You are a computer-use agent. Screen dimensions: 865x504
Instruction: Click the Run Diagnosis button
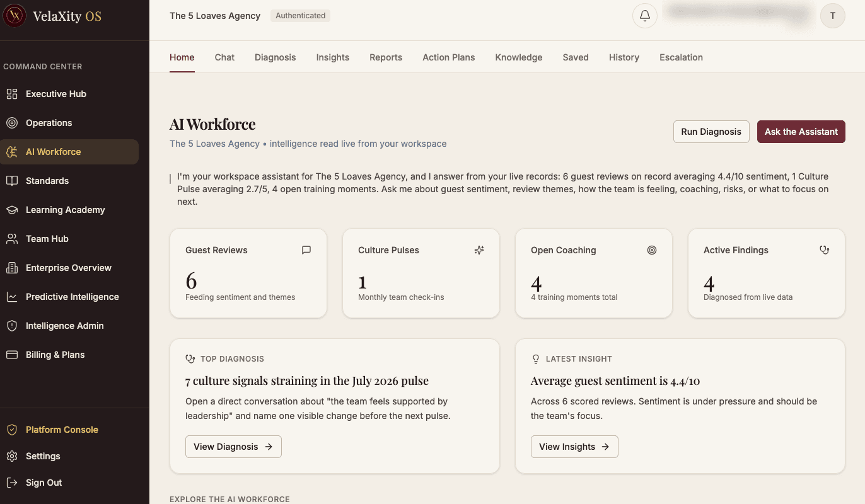711,132
